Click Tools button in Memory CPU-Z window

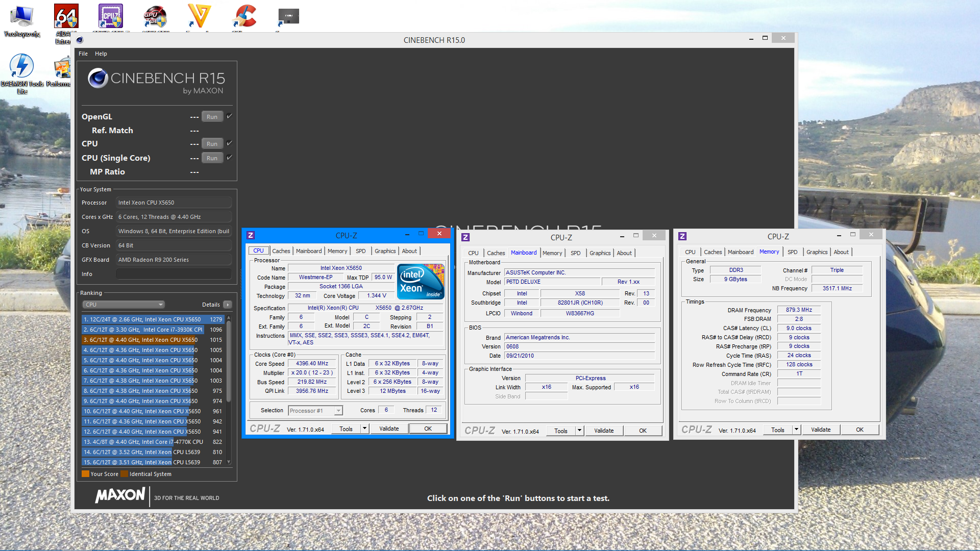(x=778, y=430)
